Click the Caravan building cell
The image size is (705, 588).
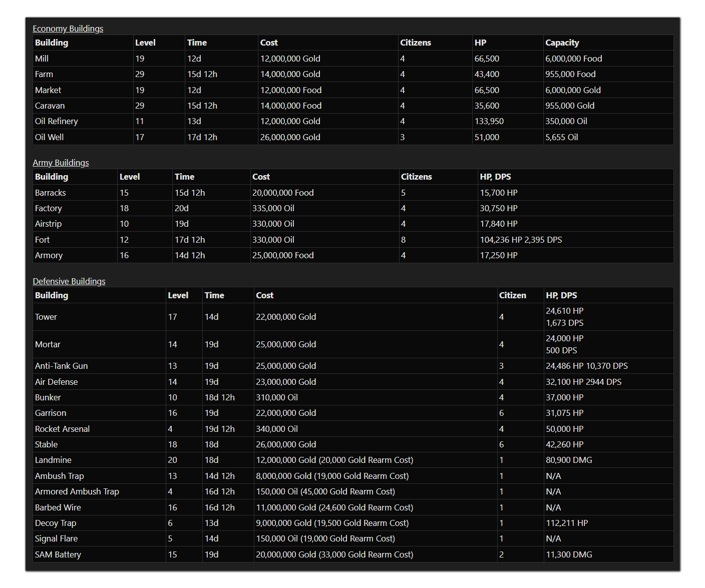coord(83,106)
